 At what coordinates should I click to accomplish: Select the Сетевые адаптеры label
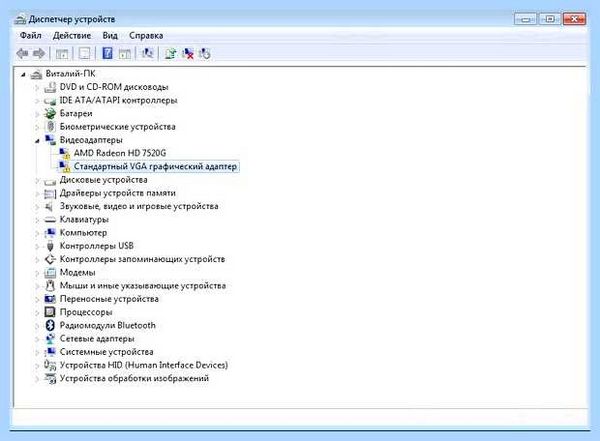(x=97, y=339)
